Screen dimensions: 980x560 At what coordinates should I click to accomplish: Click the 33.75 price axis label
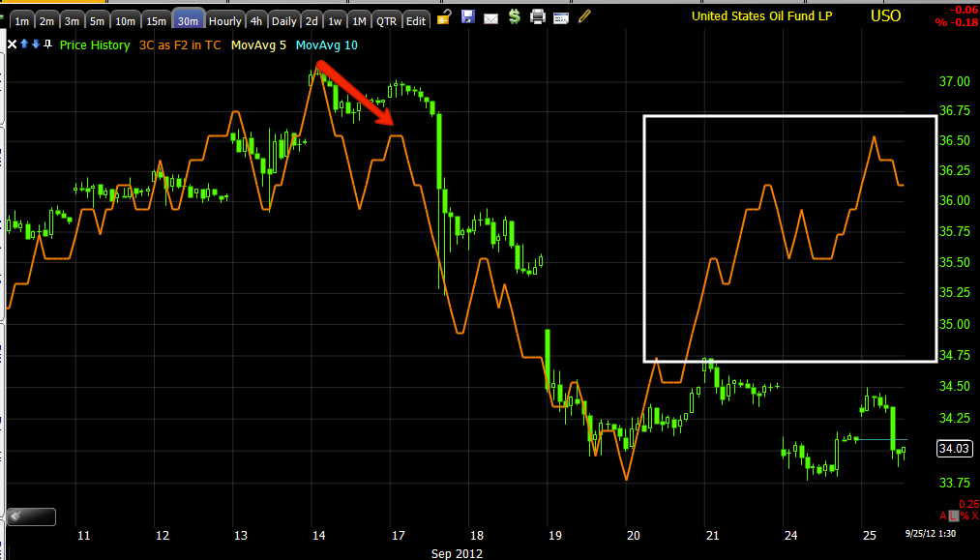pyautogui.click(x=955, y=483)
